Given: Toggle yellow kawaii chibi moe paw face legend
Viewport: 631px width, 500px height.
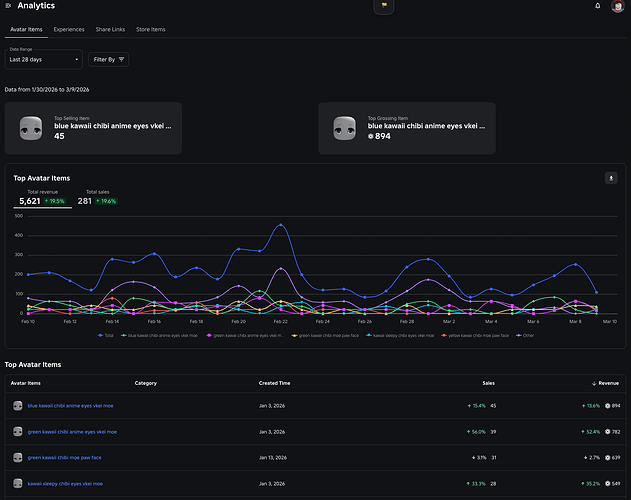Looking at the screenshot, I should (475, 335).
